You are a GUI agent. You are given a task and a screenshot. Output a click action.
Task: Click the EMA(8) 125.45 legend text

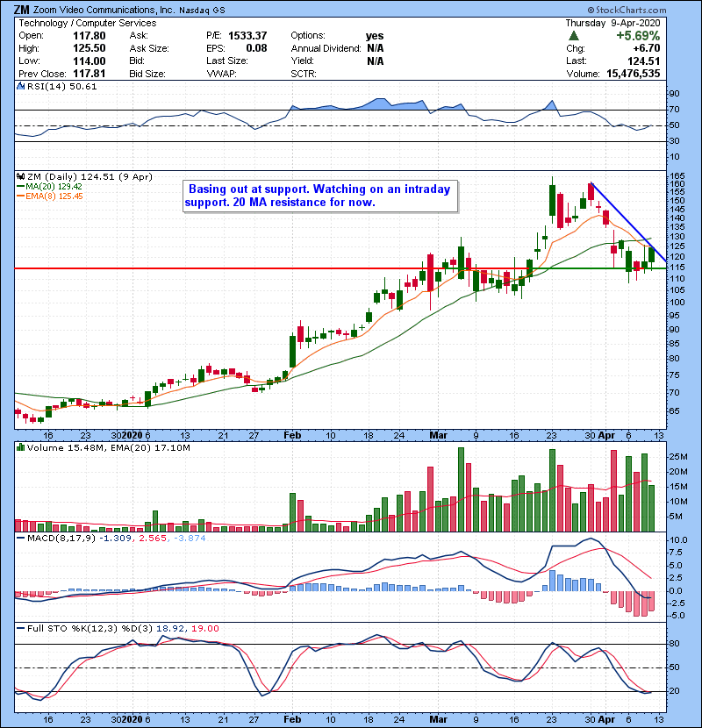tap(54, 196)
